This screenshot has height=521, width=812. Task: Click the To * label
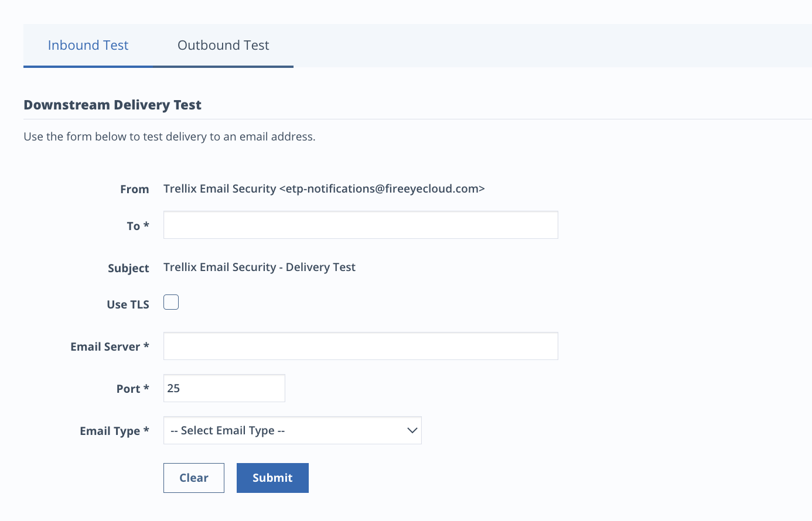click(138, 226)
